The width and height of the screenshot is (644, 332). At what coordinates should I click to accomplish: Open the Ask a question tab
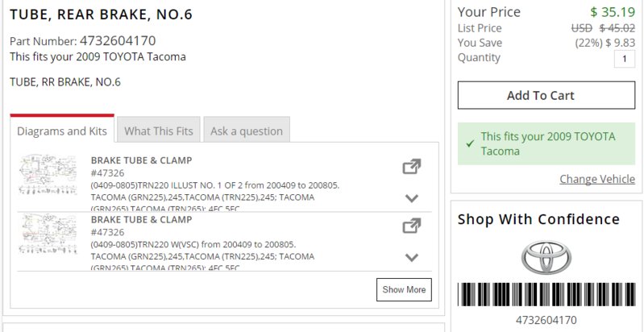pyautogui.click(x=247, y=131)
